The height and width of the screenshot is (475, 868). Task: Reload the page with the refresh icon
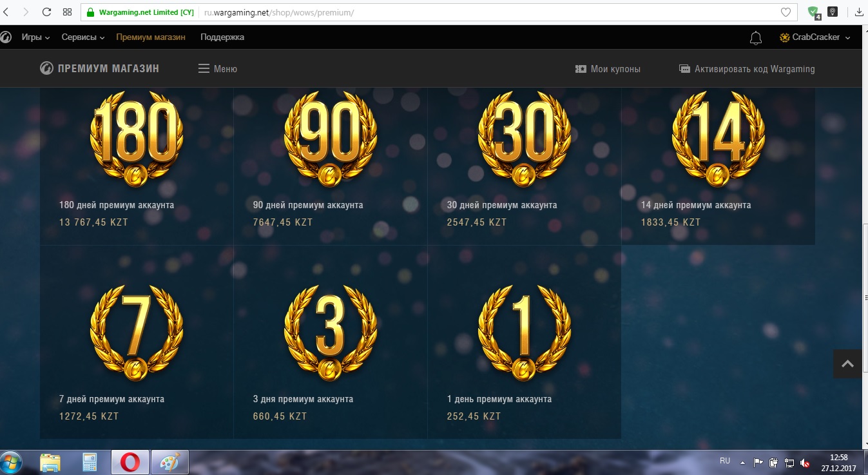[x=46, y=12]
